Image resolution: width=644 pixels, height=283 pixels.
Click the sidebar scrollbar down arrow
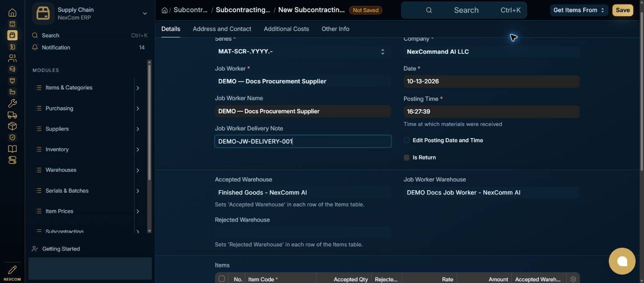(149, 231)
